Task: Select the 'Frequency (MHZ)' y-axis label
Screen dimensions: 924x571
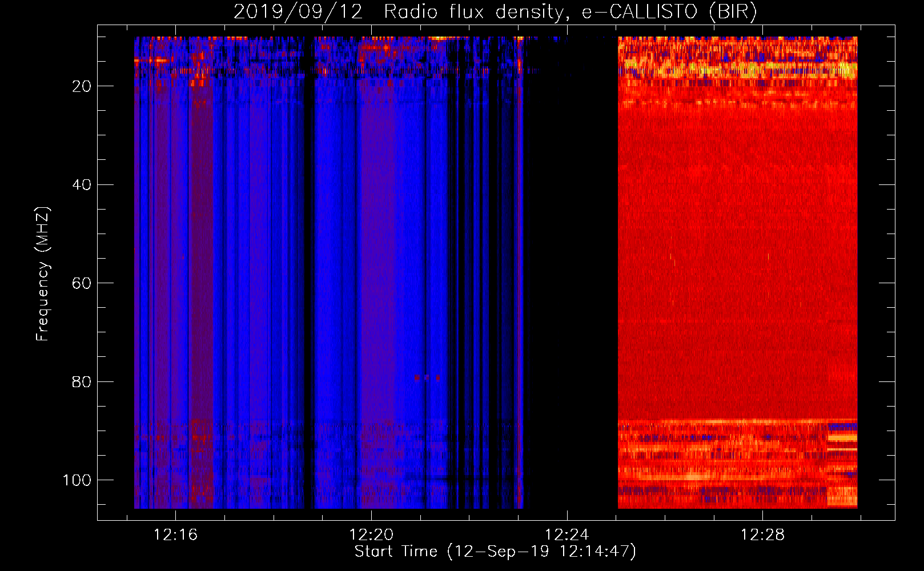Action: click(43, 274)
